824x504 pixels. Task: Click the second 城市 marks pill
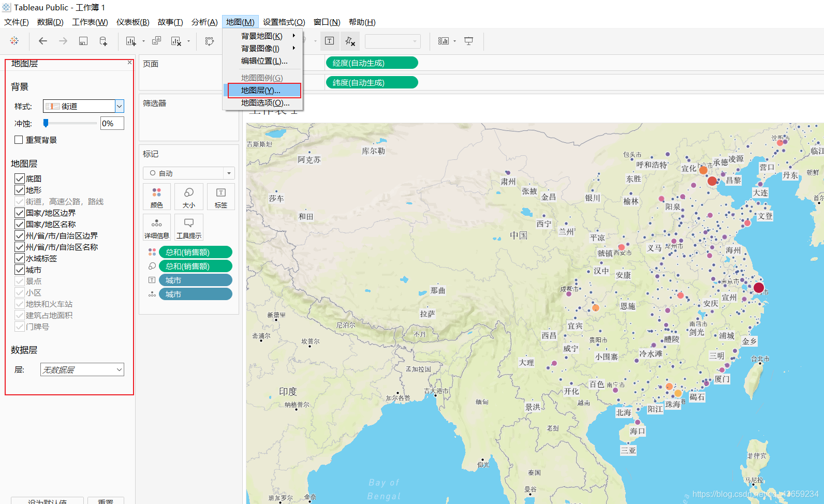click(196, 294)
